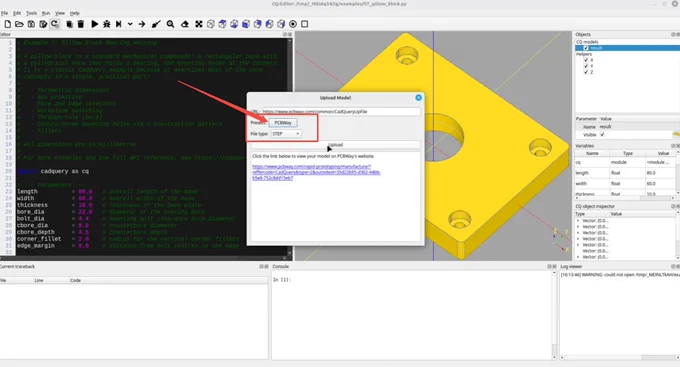The image size is (680, 367).
Task: Toggle the X helper axis checkbox
Action: pyautogui.click(x=586, y=60)
